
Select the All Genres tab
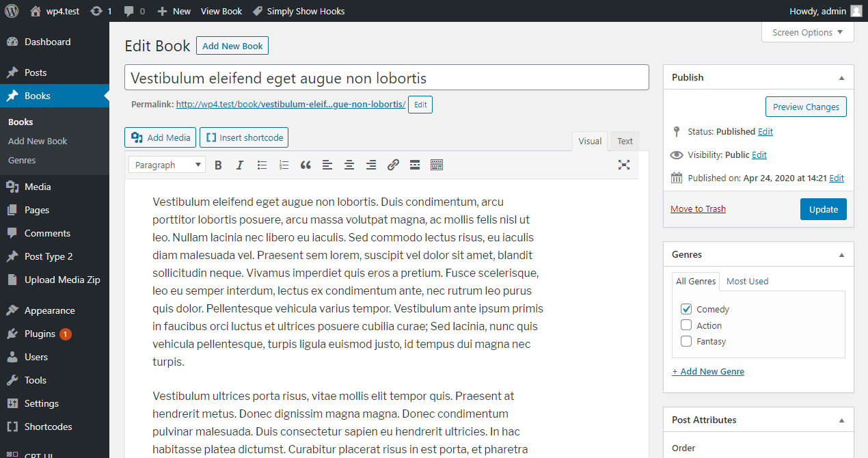(696, 281)
